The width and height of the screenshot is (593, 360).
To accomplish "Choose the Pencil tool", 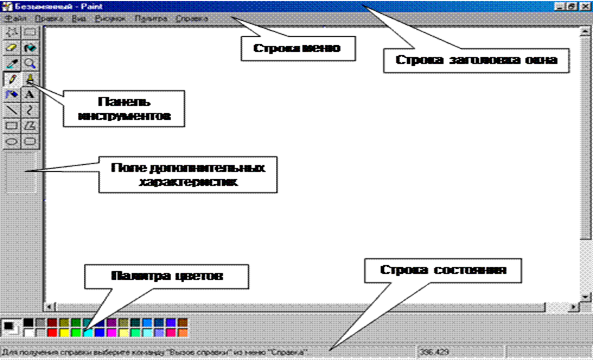I will coord(12,79).
